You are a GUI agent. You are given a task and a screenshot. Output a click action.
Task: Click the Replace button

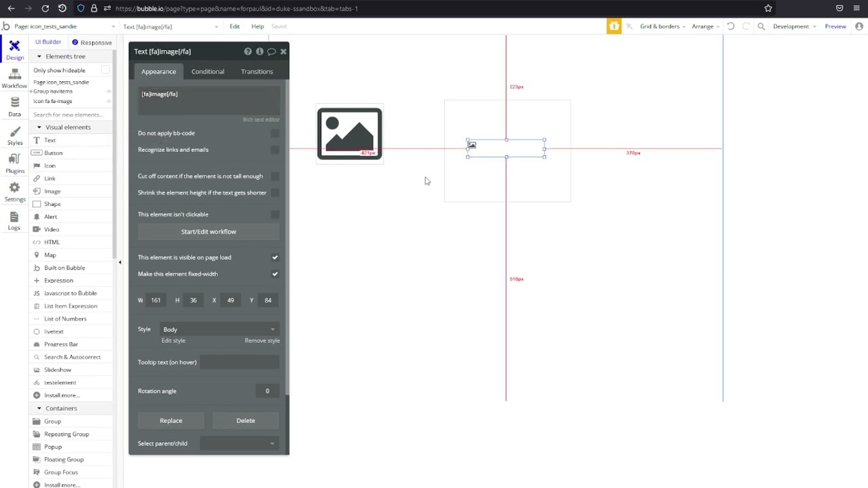171,421
